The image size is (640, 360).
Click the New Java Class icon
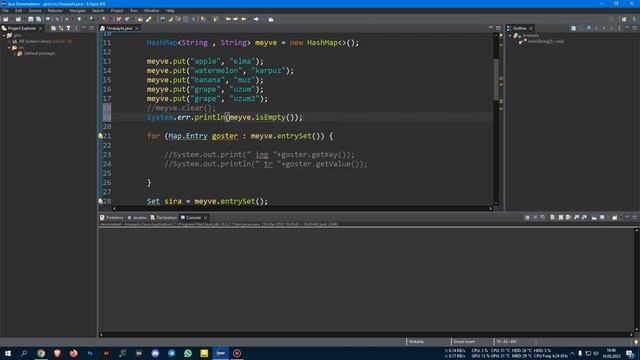click(127, 19)
